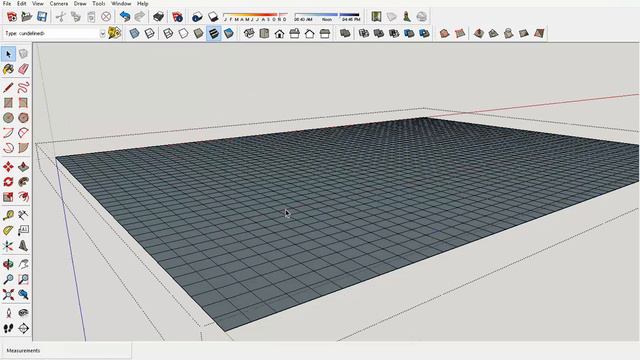The height and width of the screenshot is (360, 640).
Task: Open the Window menu
Action: 121,3
